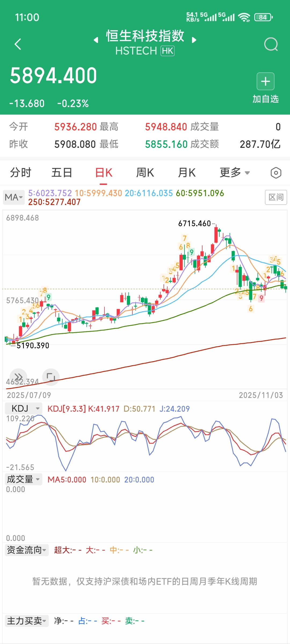Tap the y-axis label 6898.468
Screen dimensions: 290x644
(x=23, y=218)
